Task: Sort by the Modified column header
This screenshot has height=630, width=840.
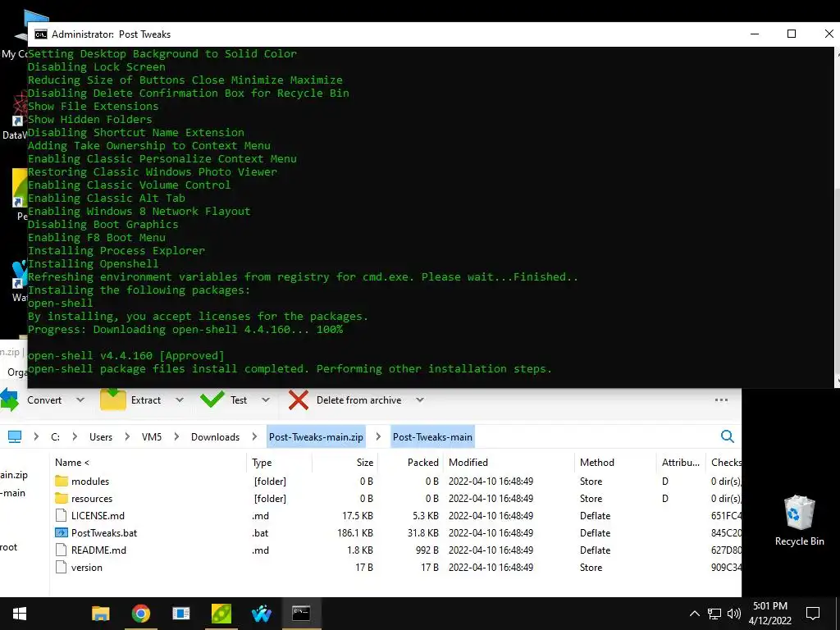Action: point(509,463)
